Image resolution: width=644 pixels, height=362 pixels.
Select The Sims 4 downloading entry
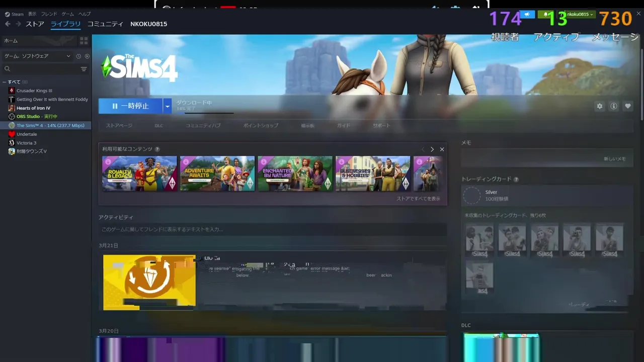(46, 125)
